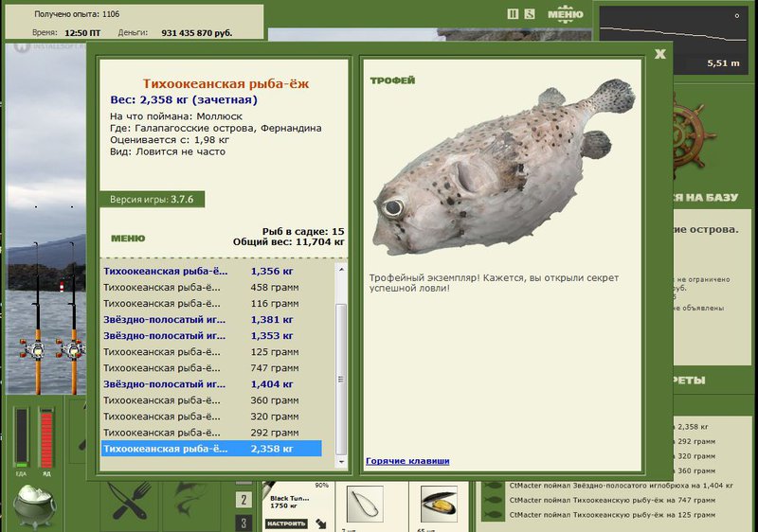Click the fish list scrollbar thumb
758x532 pixels.
click(x=341, y=380)
